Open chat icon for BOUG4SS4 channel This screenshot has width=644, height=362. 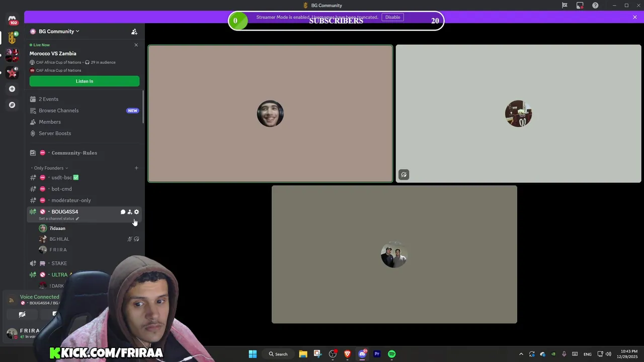(123, 212)
